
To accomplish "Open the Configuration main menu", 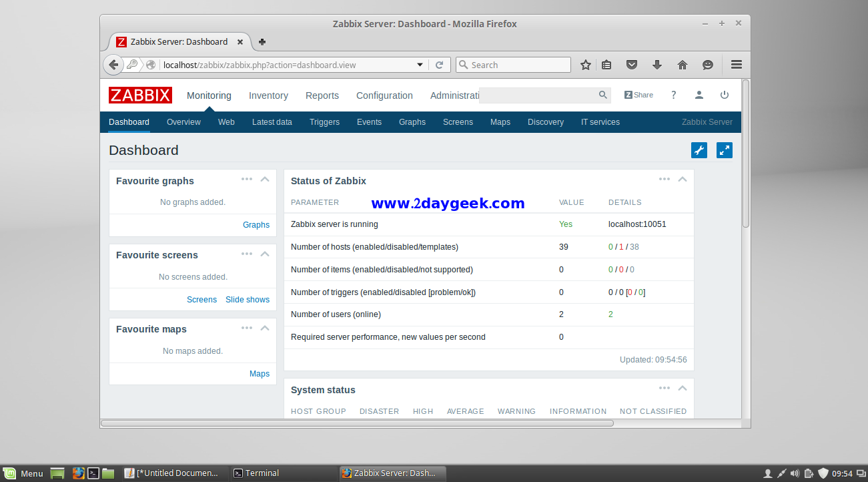I will (x=384, y=95).
